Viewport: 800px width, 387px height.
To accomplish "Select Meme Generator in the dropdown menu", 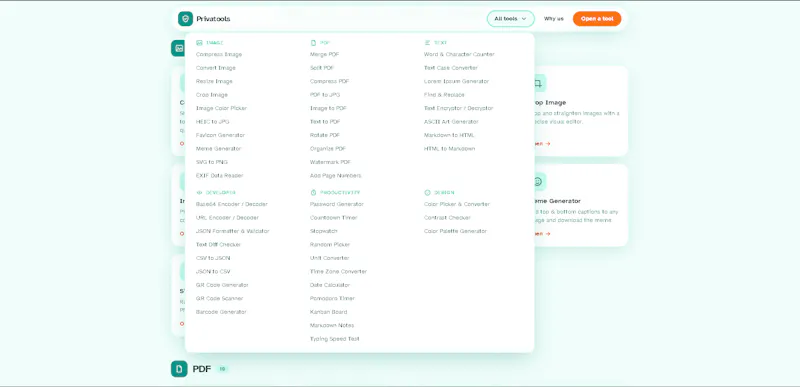I will [x=218, y=149].
